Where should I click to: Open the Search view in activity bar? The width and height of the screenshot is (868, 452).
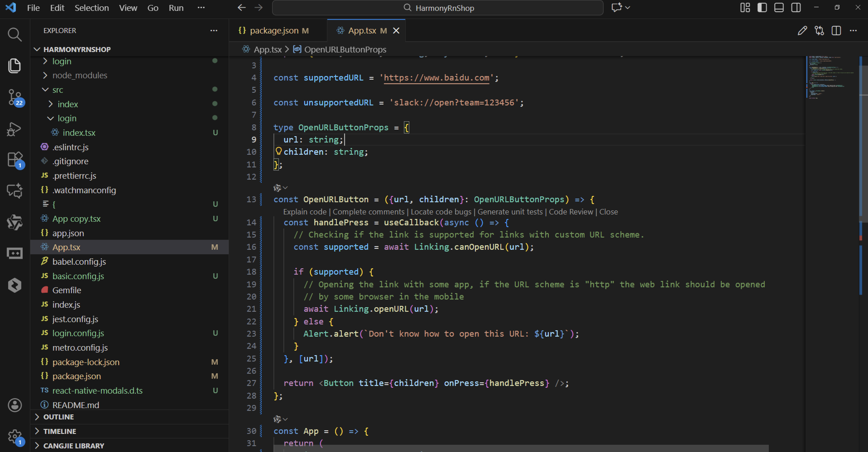tap(14, 34)
